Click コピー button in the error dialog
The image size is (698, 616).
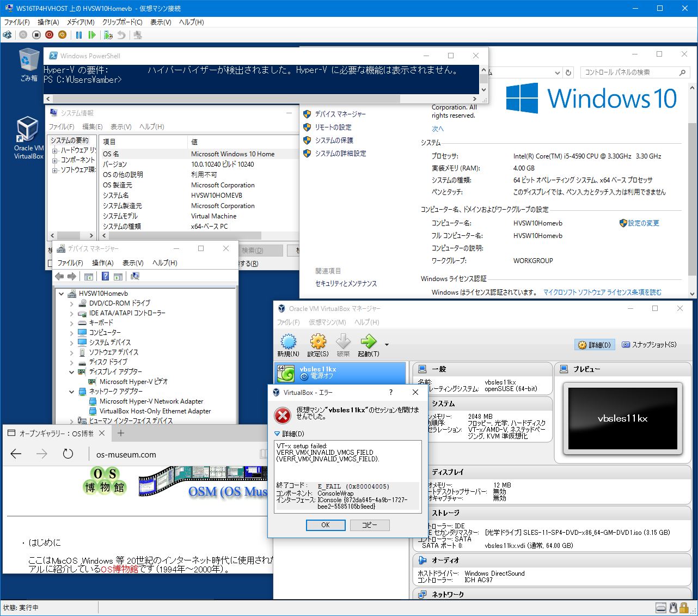click(370, 525)
